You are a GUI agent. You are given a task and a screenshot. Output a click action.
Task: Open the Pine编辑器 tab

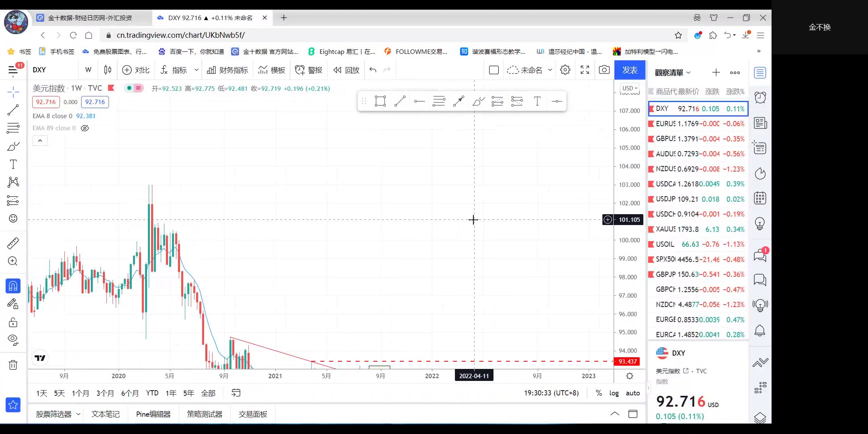point(153,414)
